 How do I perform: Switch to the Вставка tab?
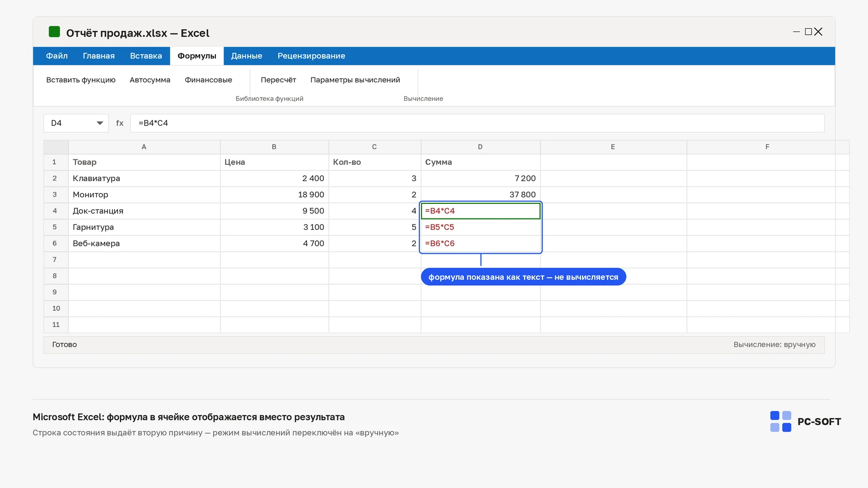146,56
